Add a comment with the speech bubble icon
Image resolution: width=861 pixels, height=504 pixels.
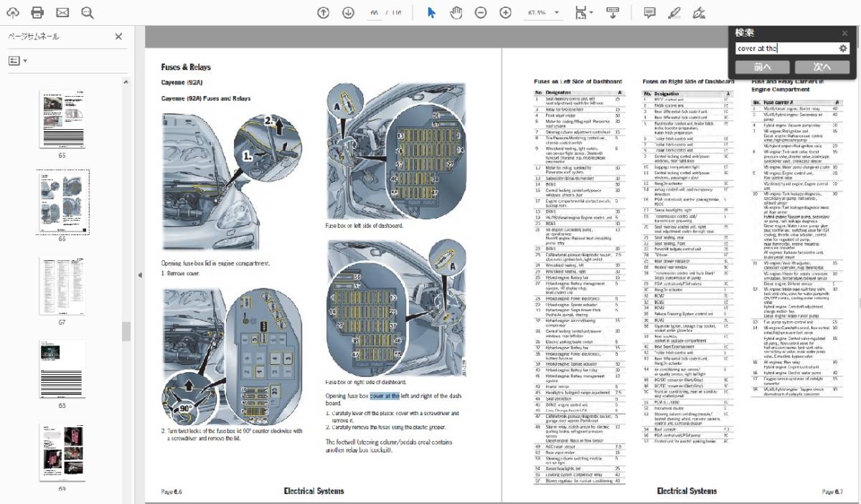pyautogui.click(x=649, y=12)
